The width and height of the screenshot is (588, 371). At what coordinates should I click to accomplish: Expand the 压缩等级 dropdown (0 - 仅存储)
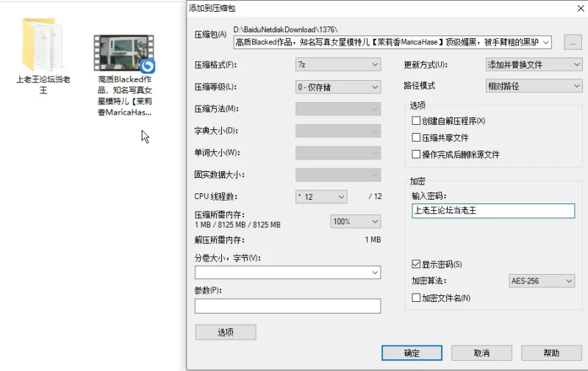pos(338,87)
